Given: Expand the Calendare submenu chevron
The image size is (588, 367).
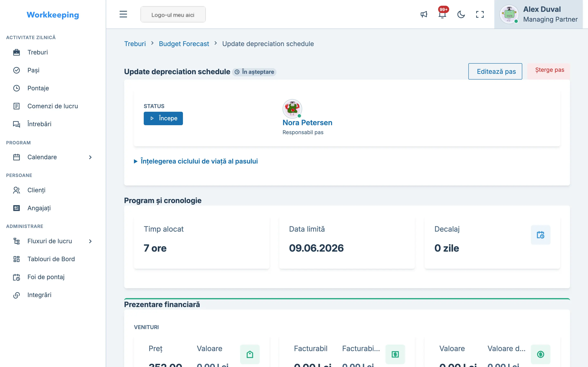Looking at the screenshot, I should coord(90,157).
